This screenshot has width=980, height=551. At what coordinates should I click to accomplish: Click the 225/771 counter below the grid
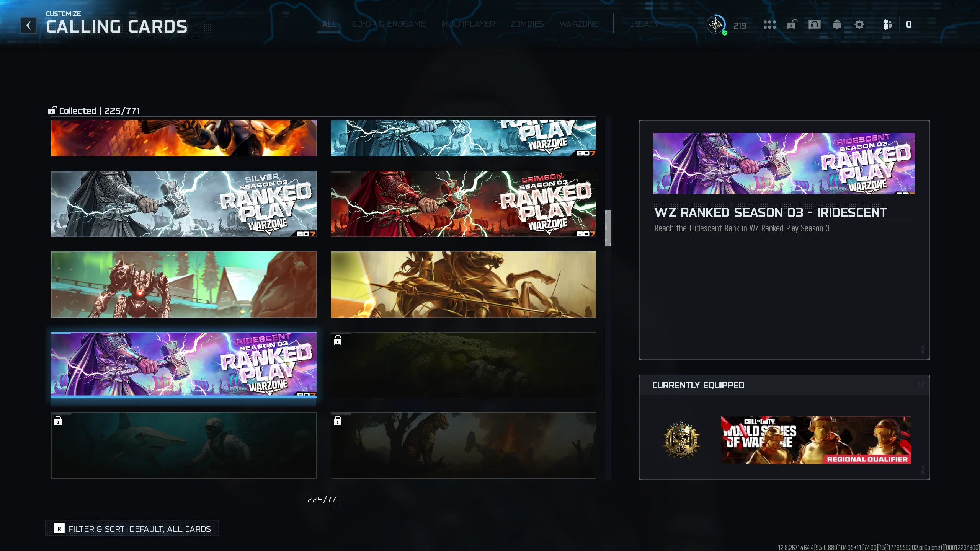[x=323, y=500]
